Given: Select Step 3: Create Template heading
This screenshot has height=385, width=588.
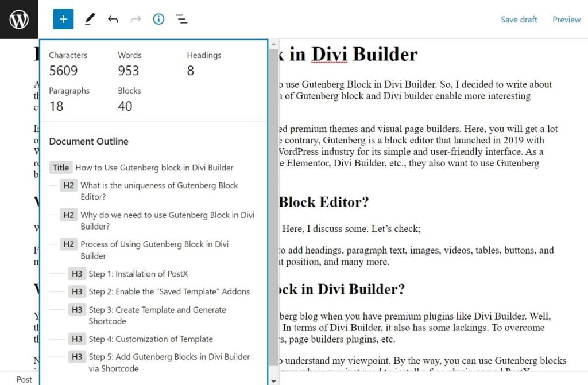Looking at the screenshot, I should click(x=148, y=315).
